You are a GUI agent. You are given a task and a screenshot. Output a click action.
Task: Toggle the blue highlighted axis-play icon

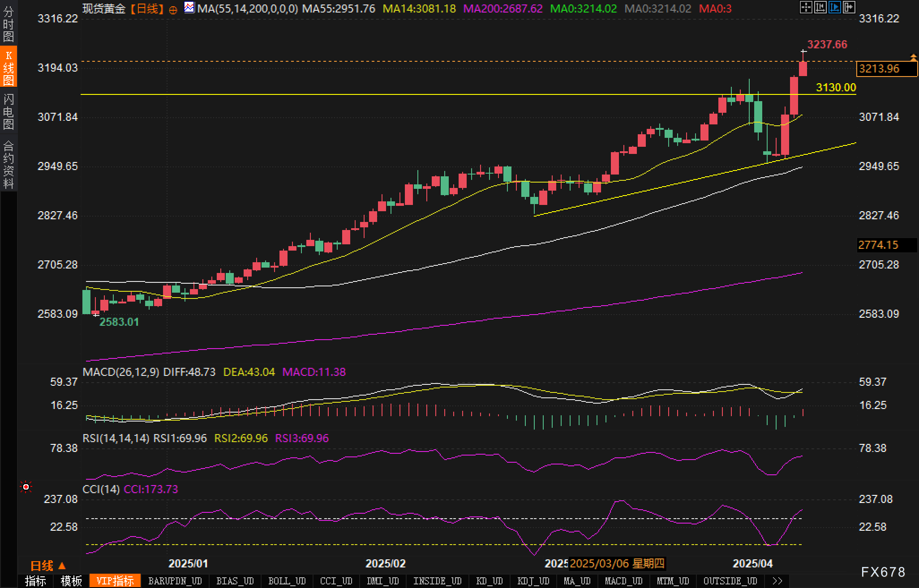[x=834, y=7]
